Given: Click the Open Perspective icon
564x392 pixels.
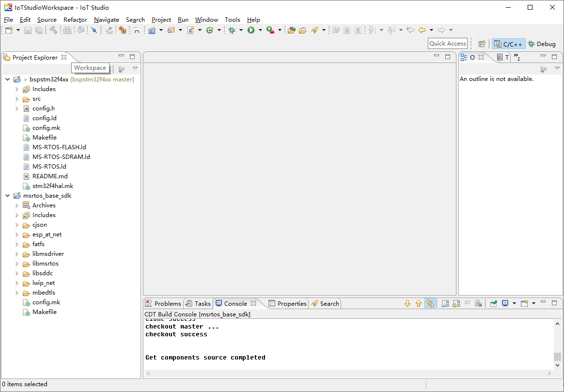Looking at the screenshot, I should pyautogui.click(x=482, y=44).
